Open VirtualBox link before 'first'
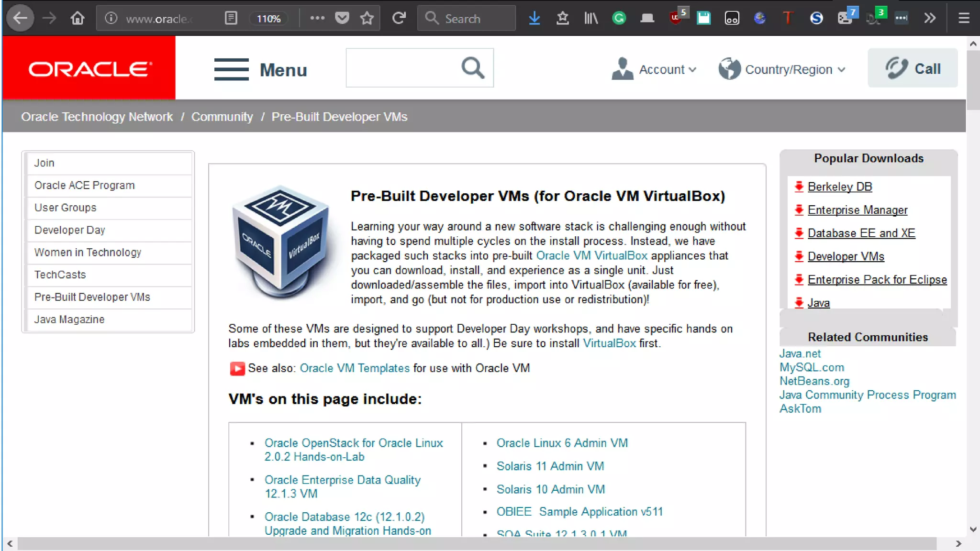This screenshot has height=551, width=980. pyautogui.click(x=609, y=343)
